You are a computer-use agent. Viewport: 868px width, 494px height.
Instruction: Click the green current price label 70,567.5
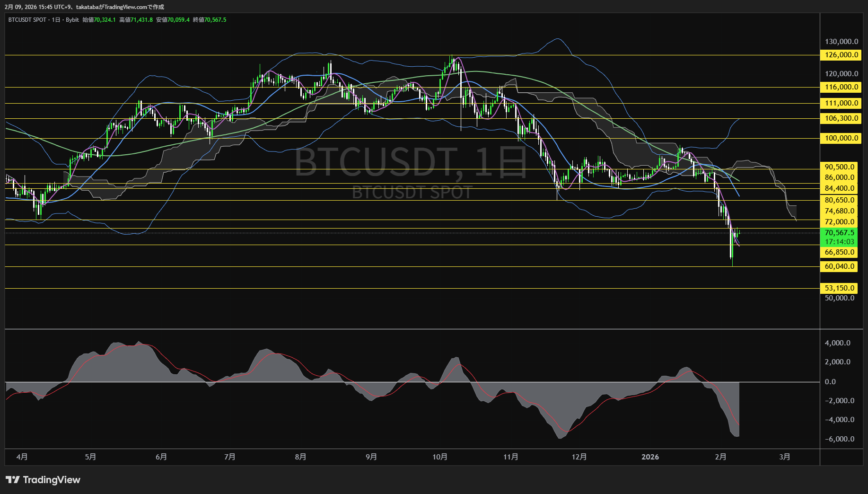pos(840,233)
